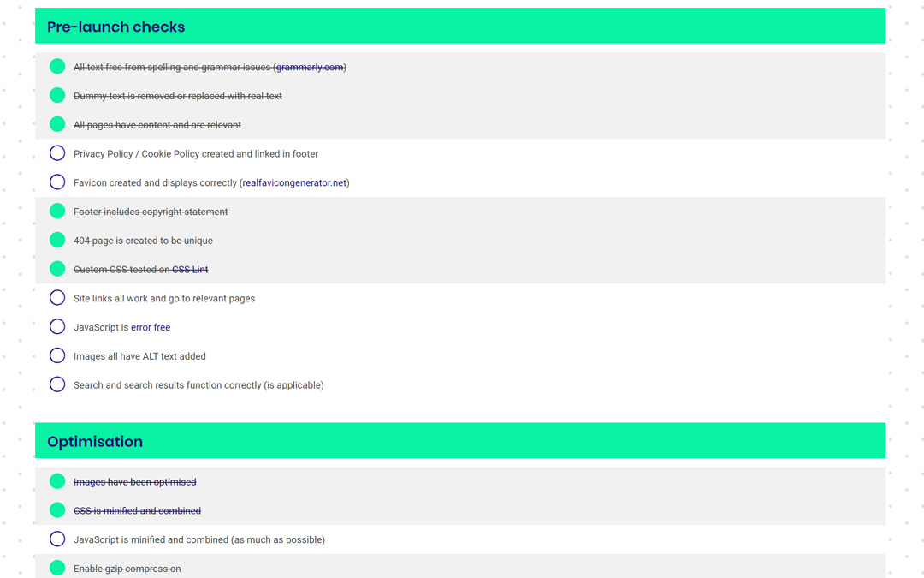Viewport: 924px width, 578px height.
Task: Check the JavaScript is error free item
Action: pyautogui.click(x=57, y=326)
